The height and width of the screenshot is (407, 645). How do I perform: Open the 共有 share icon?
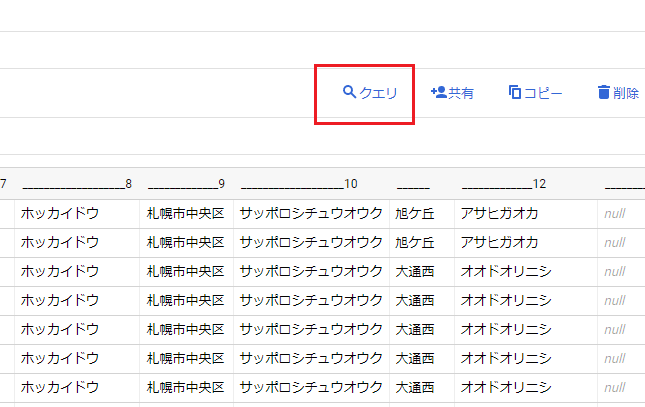click(x=438, y=92)
